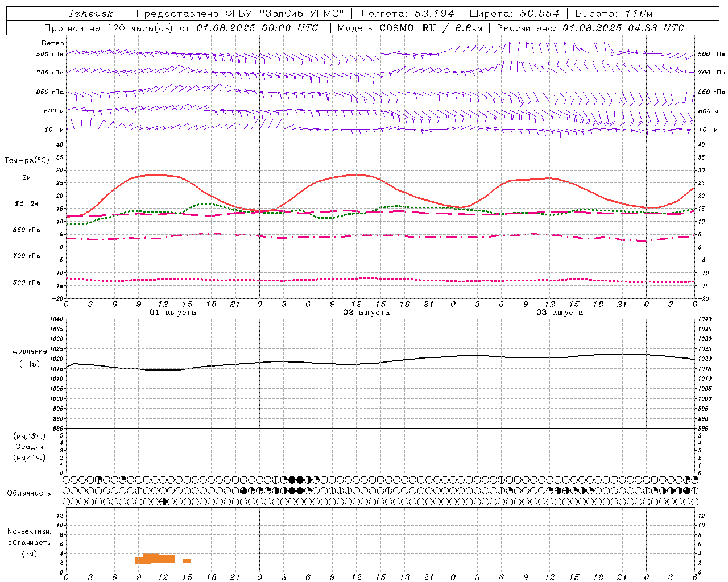The height and width of the screenshot is (582, 728).
Task: Click the (мм/3ч.) precipitation unit label
Action: 30,436
